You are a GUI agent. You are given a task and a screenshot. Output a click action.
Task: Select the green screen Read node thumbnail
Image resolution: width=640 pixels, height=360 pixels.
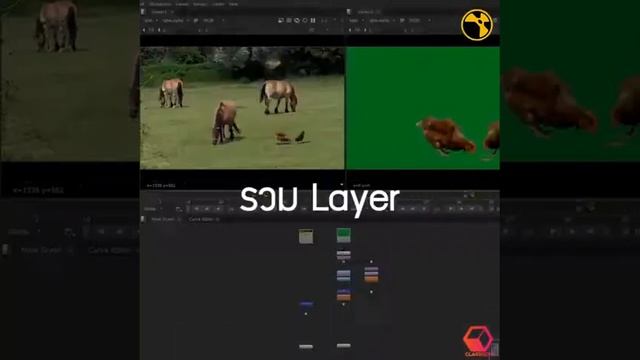coord(343,236)
